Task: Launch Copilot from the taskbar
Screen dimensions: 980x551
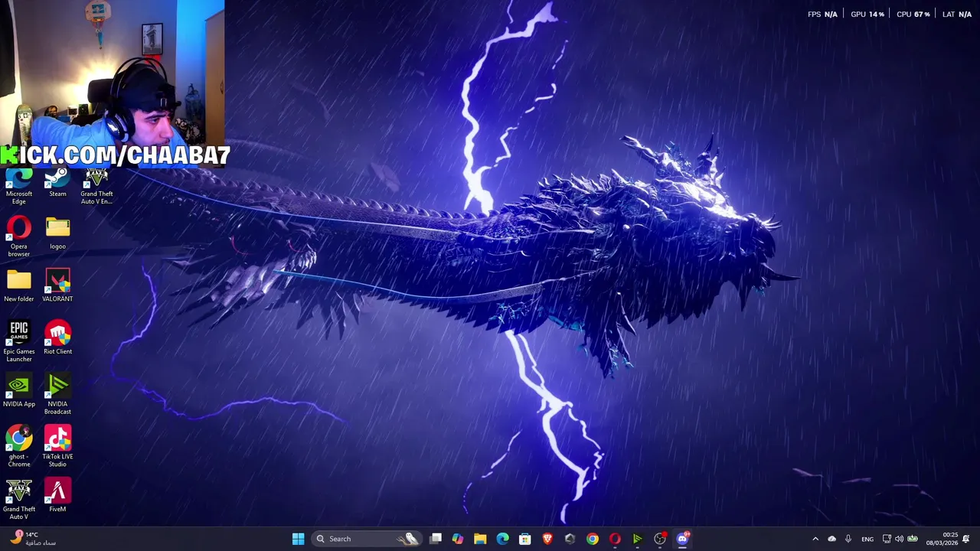Action: (458, 539)
